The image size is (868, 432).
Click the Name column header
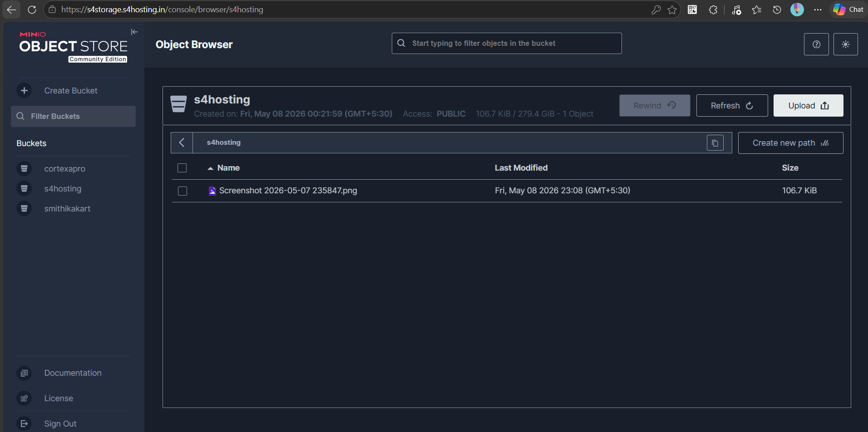click(x=228, y=168)
